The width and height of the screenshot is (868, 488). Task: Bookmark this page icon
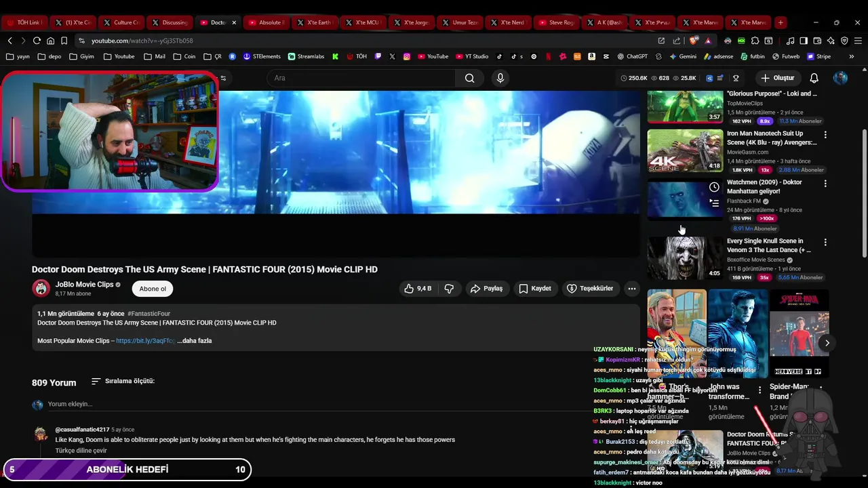64,41
